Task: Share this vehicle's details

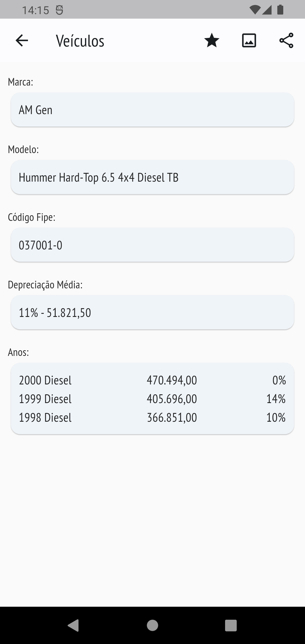Action: 286,40
